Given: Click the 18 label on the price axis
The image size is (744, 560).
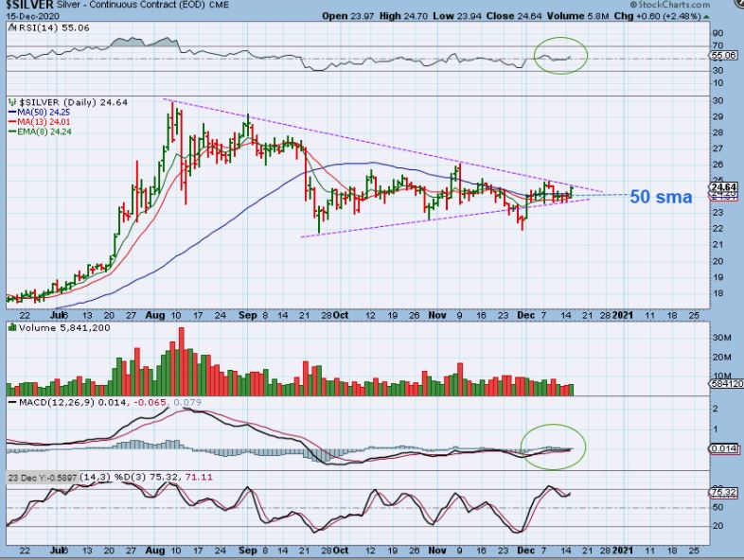Looking at the screenshot, I should tap(718, 293).
